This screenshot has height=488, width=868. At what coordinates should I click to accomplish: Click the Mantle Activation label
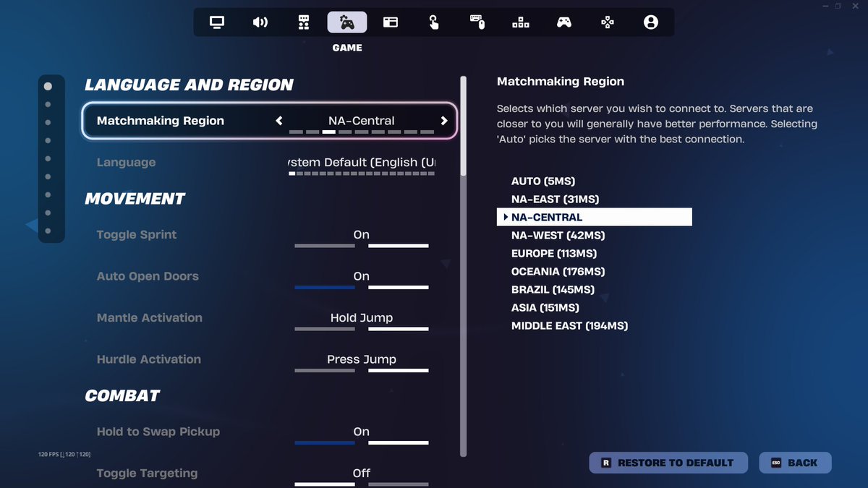click(x=150, y=318)
